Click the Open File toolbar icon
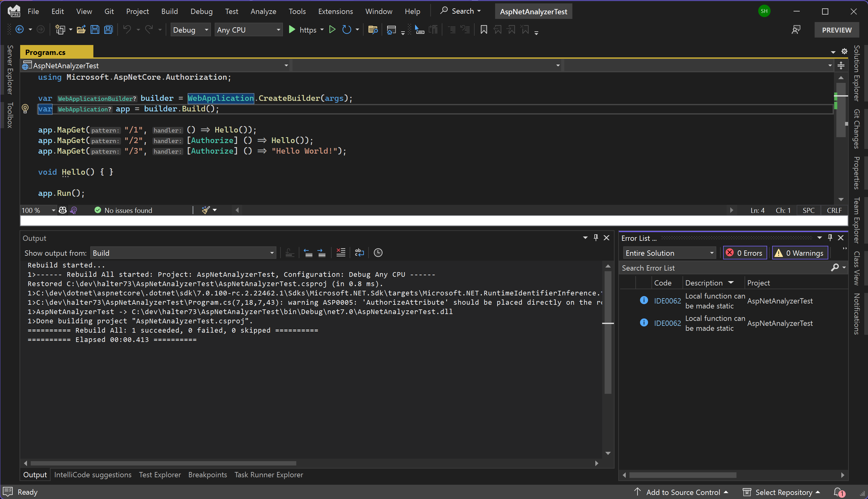 point(81,30)
